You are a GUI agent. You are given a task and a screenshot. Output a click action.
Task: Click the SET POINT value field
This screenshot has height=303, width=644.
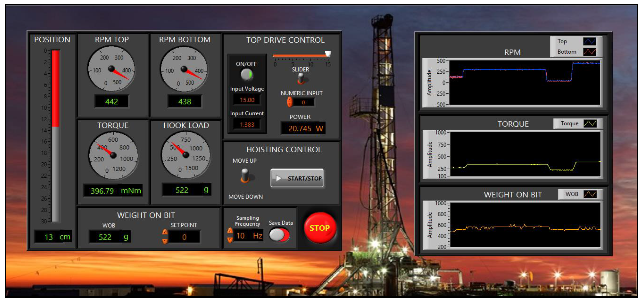tap(184, 237)
